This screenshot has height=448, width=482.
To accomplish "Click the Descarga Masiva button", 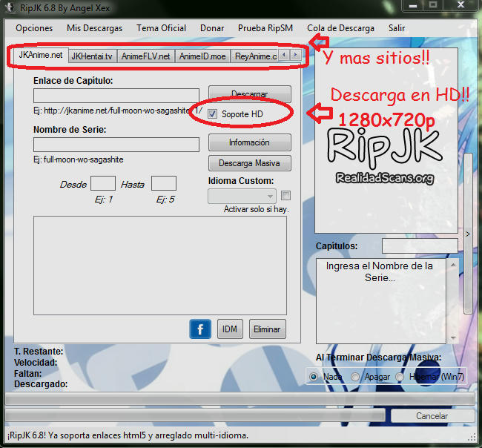I will (250, 163).
